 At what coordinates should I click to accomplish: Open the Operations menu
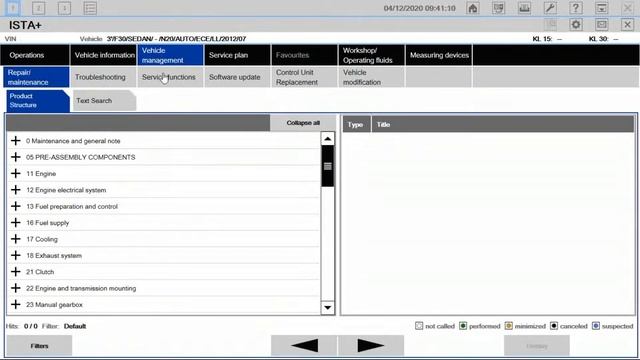point(35,55)
